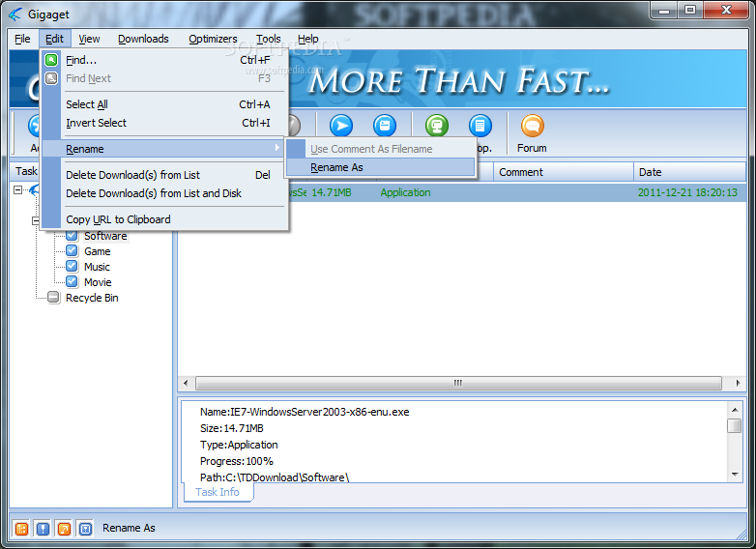Click the blue arrow toolbar icon
This screenshot has height=549, width=756.
pos(341,126)
